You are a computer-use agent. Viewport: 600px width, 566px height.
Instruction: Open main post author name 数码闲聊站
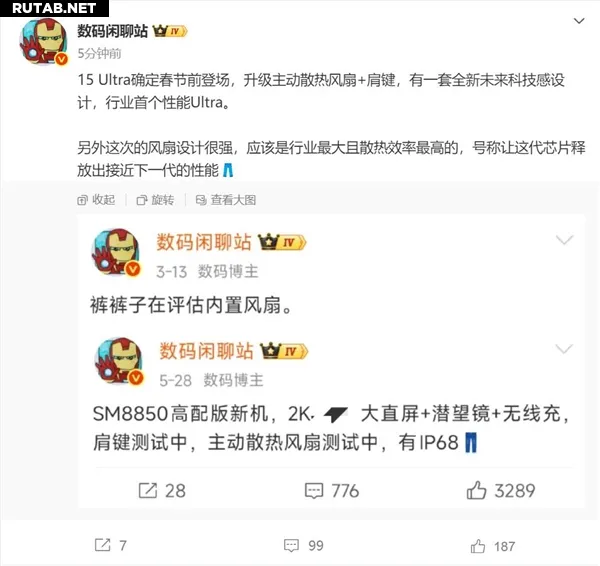112,31
